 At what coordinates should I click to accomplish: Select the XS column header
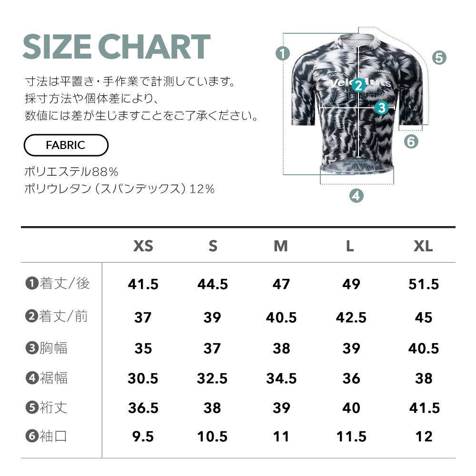pyautogui.click(x=143, y=246)
